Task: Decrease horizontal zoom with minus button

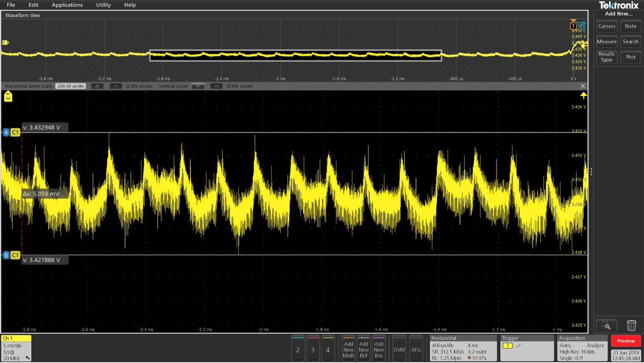Action: coord(115,86)
